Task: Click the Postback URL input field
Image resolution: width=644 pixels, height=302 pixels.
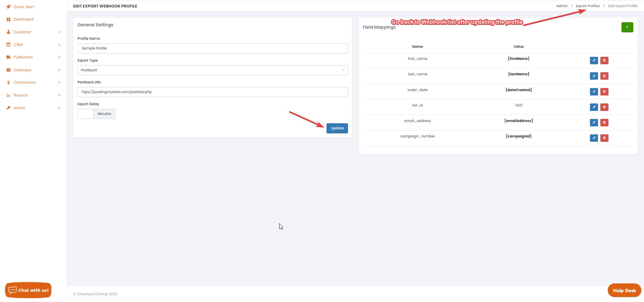Action: click(x=212, y=92)
